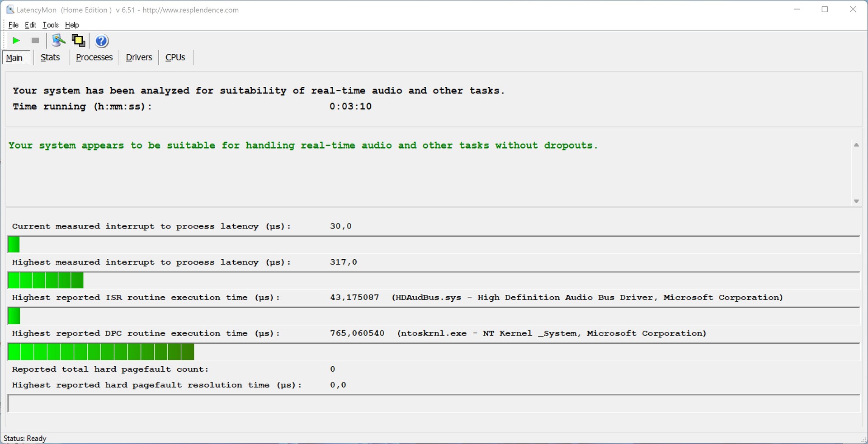The image size is (868, 444).
Task: Click the hard pagefault count value 0
Action: [x=333, y=369]
